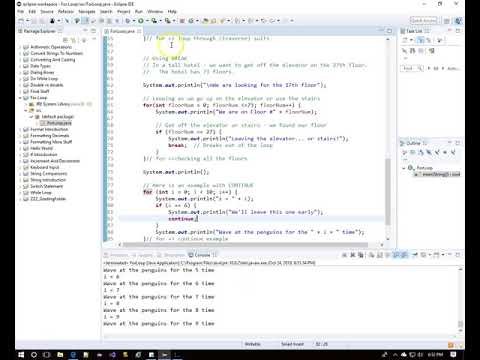Image resolution: width=480 pixels, height=360 pixels.
Task: Select the Outline view tab
Action: pyautogui.click(x=413, y=143)
